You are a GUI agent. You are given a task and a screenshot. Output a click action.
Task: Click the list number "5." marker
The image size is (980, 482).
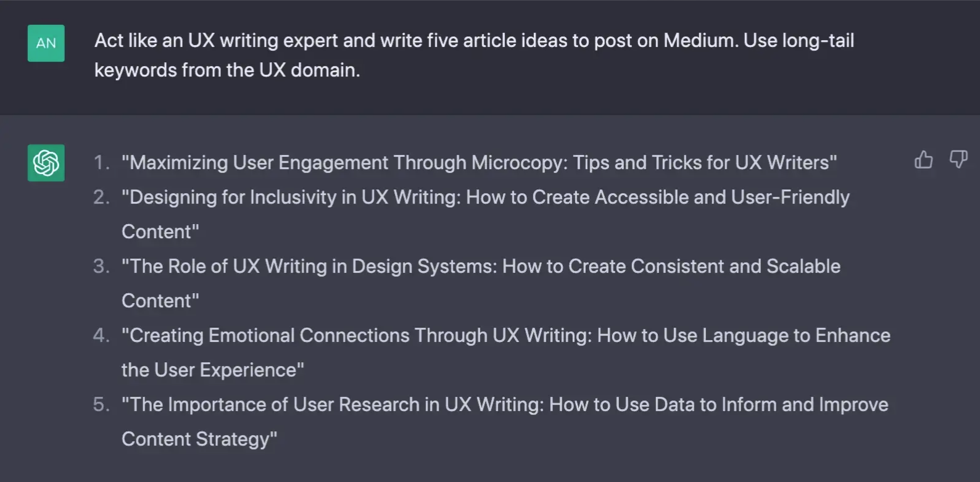102,405
